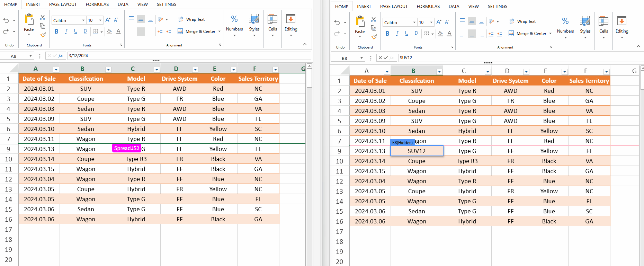Switch to FORMULAS tab in left pane
The height and width of the screenshot is (266, 644).
[x=97, y=5]
